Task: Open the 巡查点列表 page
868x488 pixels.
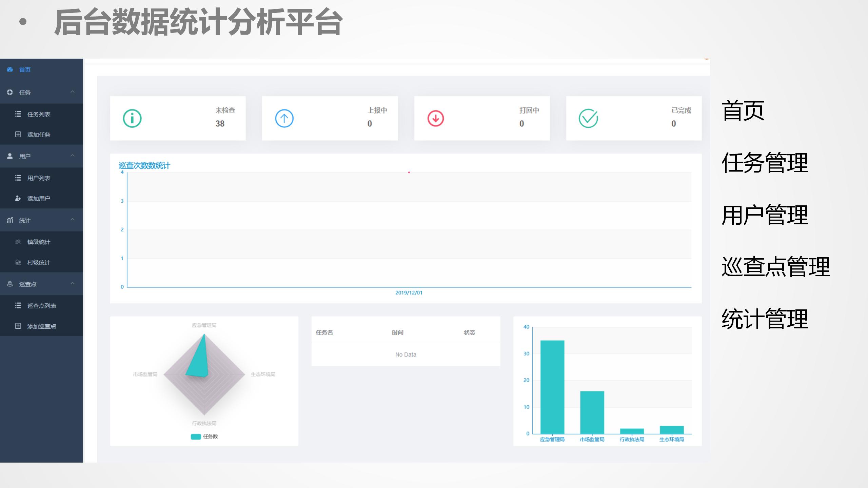Action: click(42, 305)
